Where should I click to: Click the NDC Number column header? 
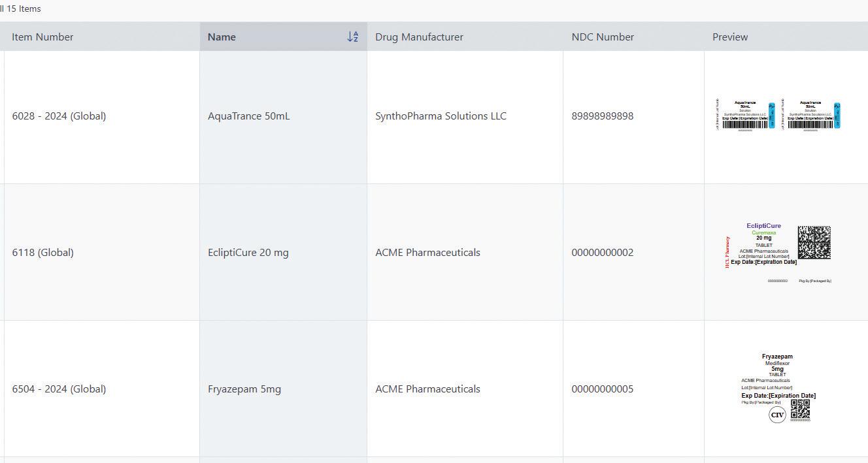point(603,37)
